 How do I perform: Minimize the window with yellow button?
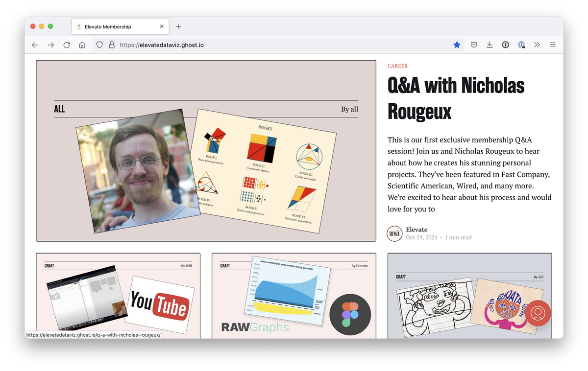click(42, 26)
